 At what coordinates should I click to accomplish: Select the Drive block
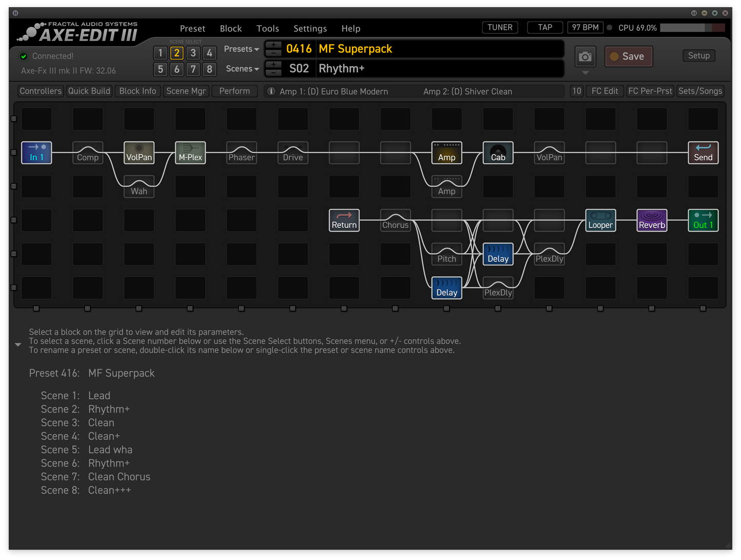pos(293,153)
